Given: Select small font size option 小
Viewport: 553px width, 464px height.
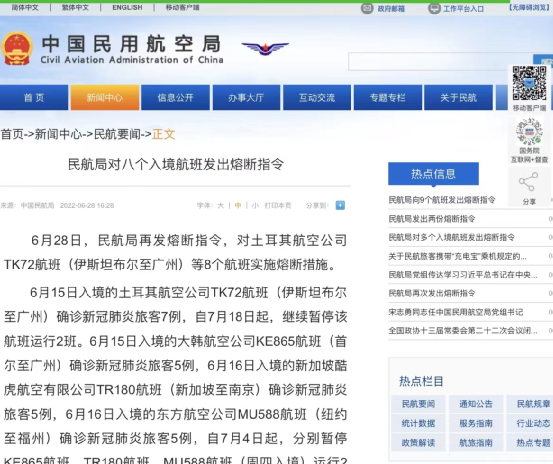Looking at the screenshot, I should tap(255, 206).
